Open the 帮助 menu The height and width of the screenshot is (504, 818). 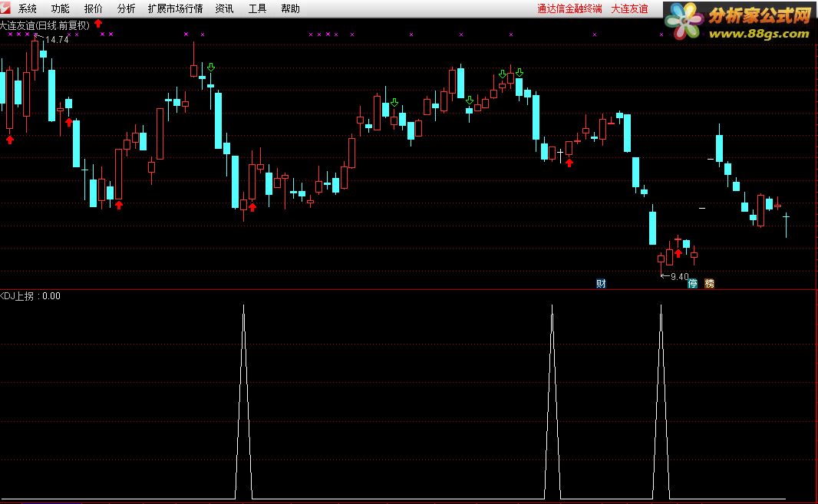290,8
